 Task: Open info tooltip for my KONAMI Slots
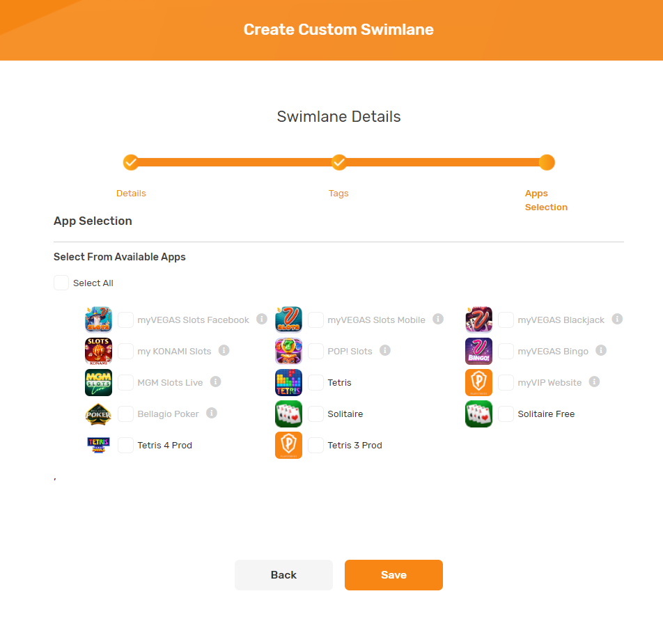pos(224,351)
